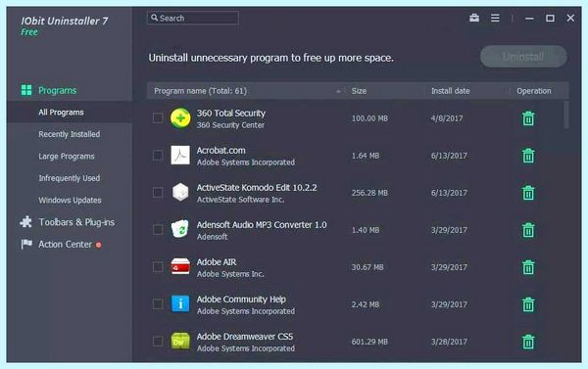Open the Action Center section
Screen dimensions: 588x369
pos(66,245)
